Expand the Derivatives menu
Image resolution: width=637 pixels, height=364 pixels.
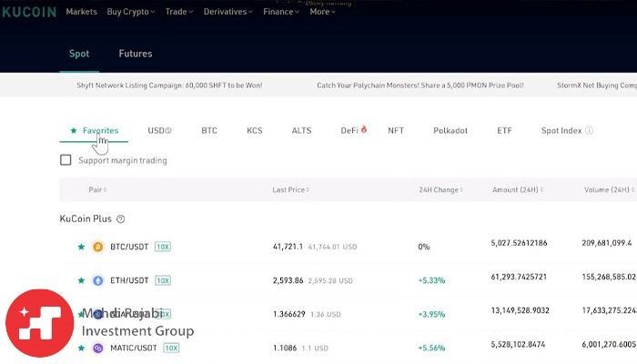point(227,12)
